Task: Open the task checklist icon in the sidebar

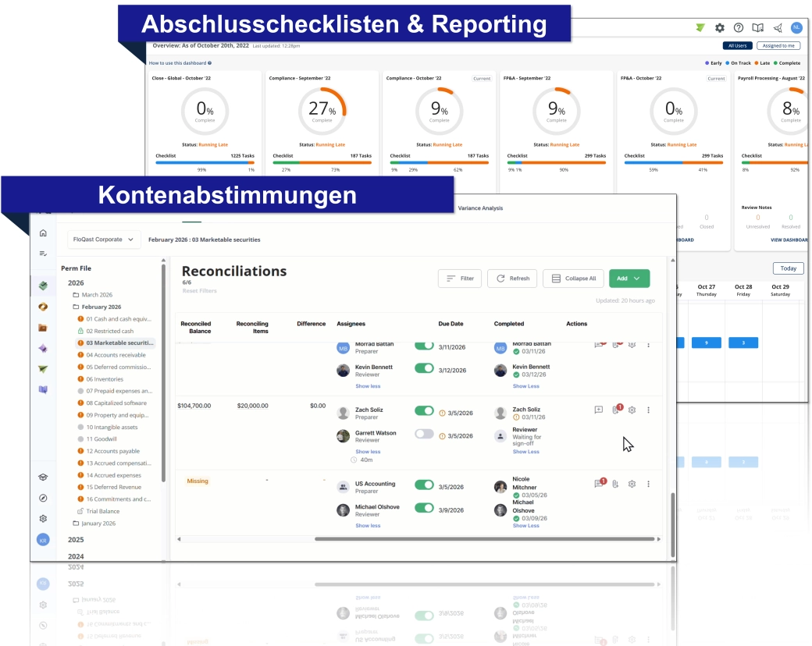Action: pyautogui.click(x=43, y=253)
